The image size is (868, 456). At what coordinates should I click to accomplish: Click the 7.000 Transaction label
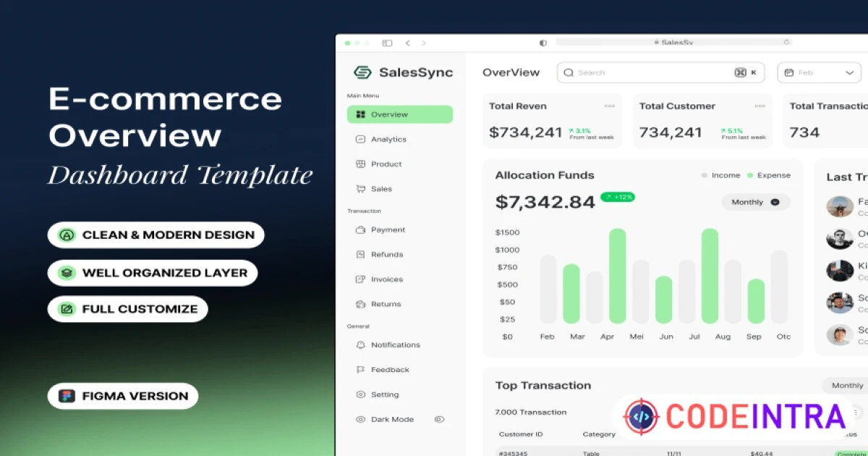tap(531, 412)
